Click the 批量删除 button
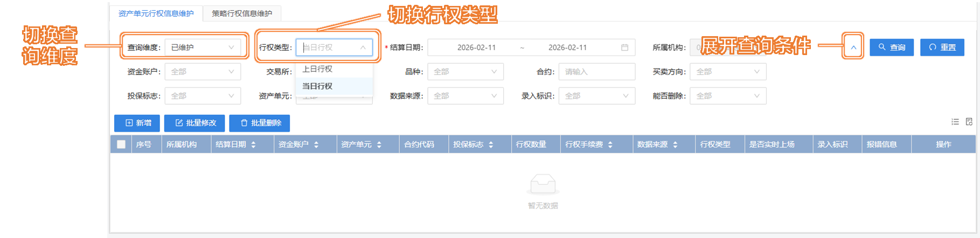Image resolution: width=980 pixels, height=238 pixels. (260, 123)
